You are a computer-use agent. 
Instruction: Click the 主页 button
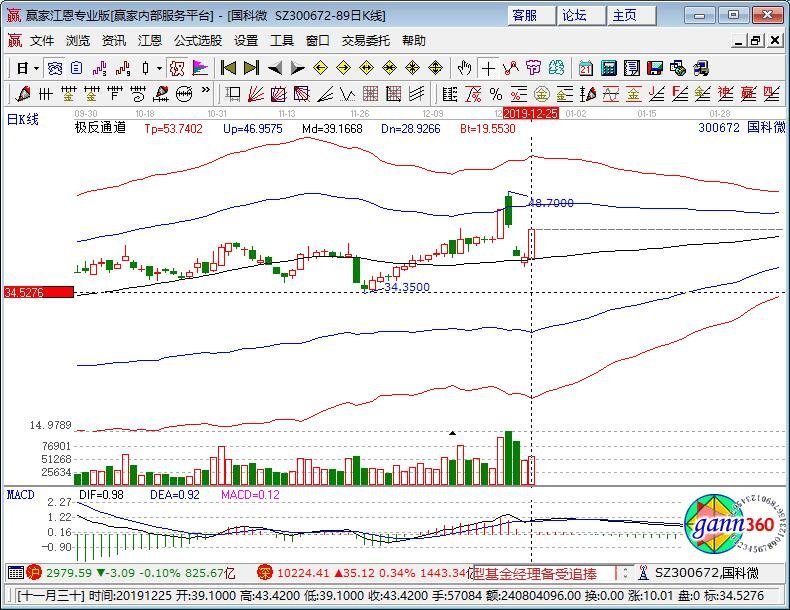(631, 16)
